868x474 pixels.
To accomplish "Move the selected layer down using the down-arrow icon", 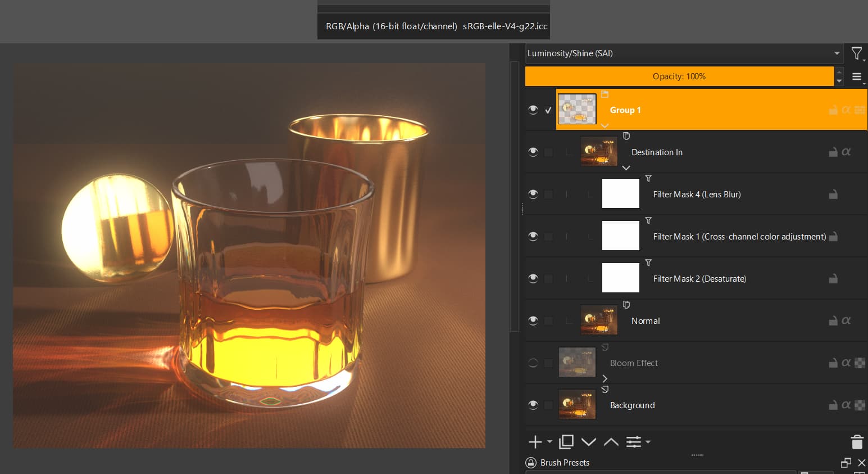I will tap(588, 442).
